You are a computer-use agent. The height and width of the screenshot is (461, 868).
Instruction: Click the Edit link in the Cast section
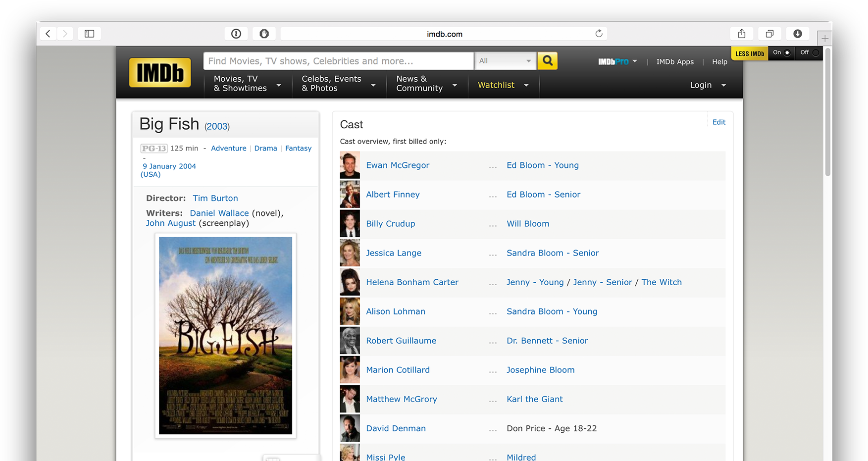pos(718,121)
